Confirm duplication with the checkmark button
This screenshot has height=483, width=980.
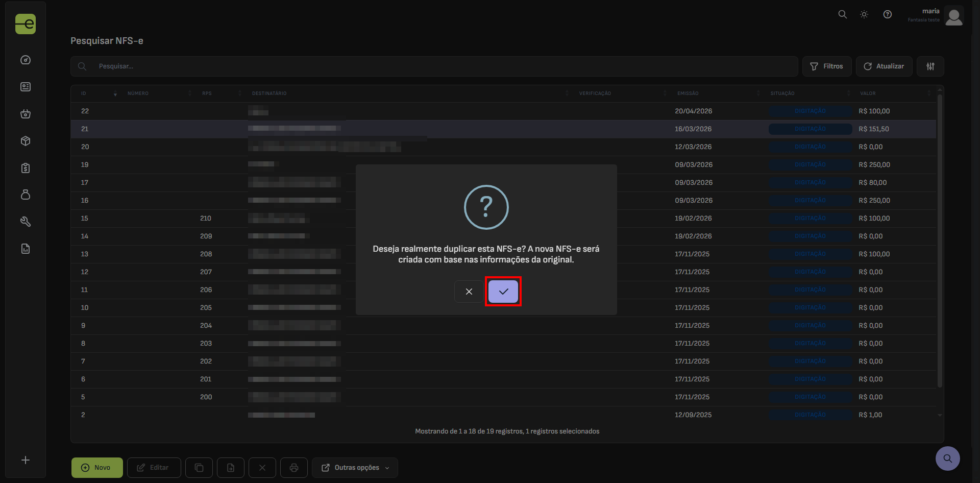pyautogui.click(x=503, y=292)
